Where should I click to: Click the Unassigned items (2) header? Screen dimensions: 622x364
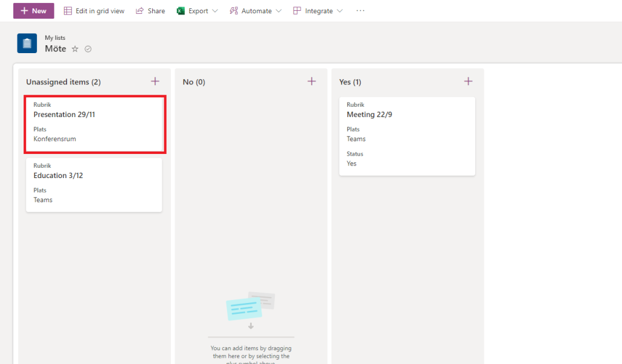(x=63, y=81)
